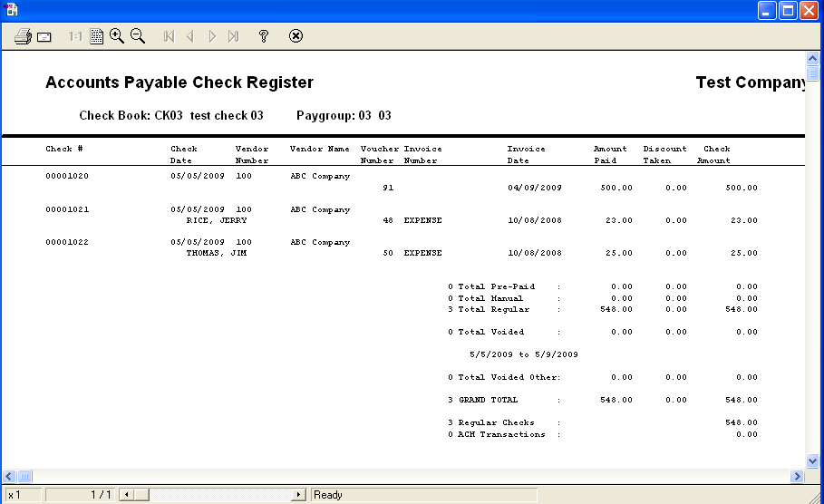Go to the previous page
Image resolution: width=824 pixels, height=504 pixels.
click(190, 36)
